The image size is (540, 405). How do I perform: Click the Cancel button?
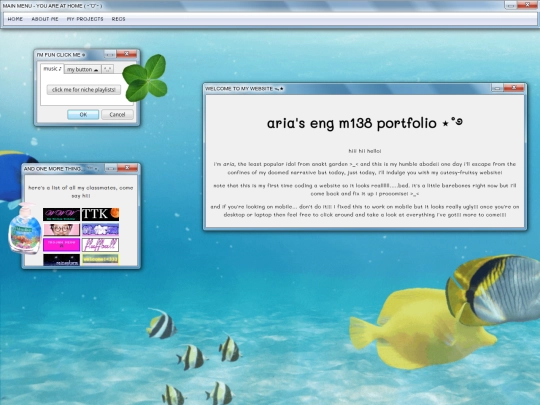click(x=117, y=115)
